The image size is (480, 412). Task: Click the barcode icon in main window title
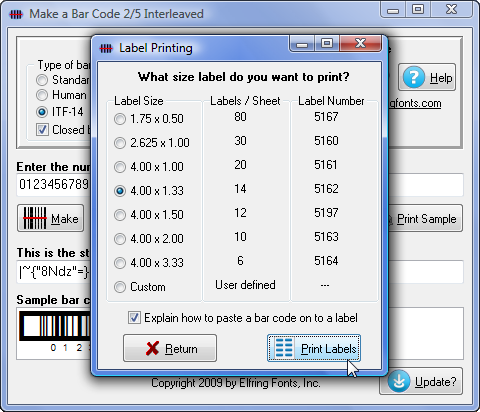point(16,14)
